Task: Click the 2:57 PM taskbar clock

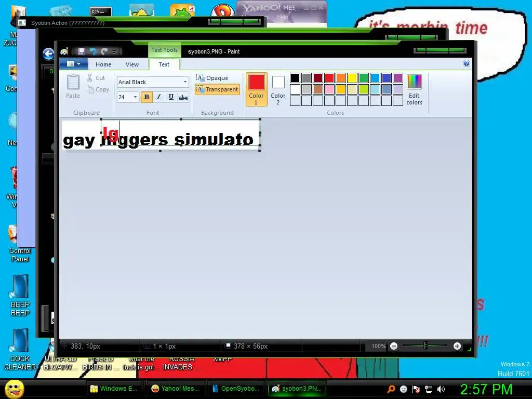Action: pos(486,389)
